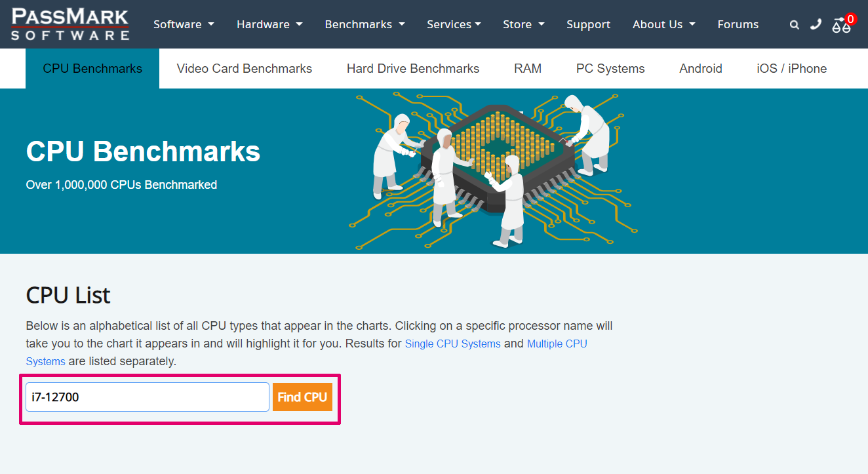
Task: Click the PassMark Software logo
Action: [69, 24]
